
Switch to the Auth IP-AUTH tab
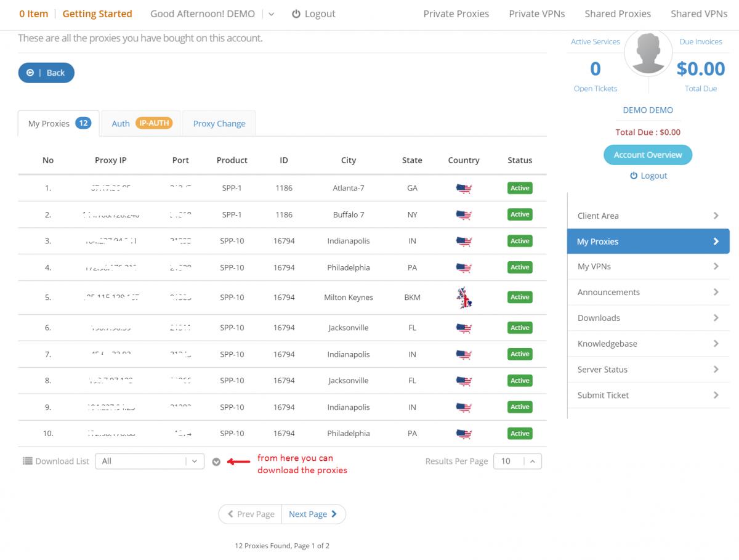tap(142, 123)
